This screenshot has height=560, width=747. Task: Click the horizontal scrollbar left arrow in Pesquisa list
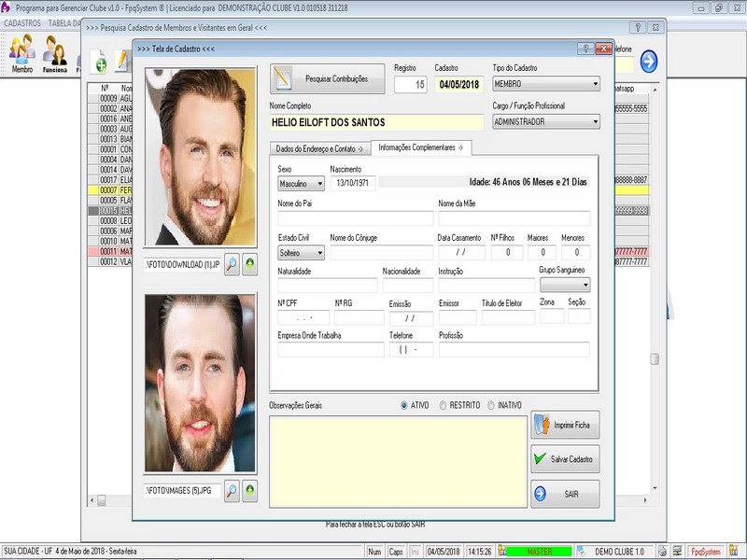pyautogui.click(x=92, y=500)
